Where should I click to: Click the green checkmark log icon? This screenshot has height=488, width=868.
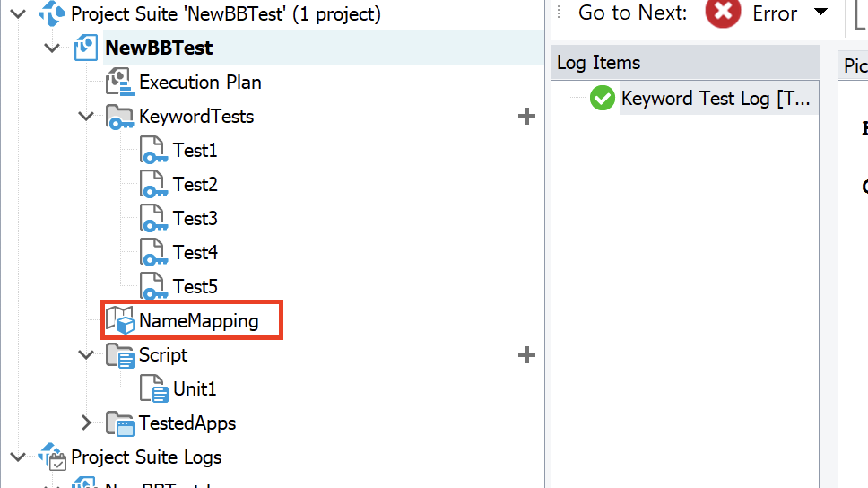tap(603, 99)
